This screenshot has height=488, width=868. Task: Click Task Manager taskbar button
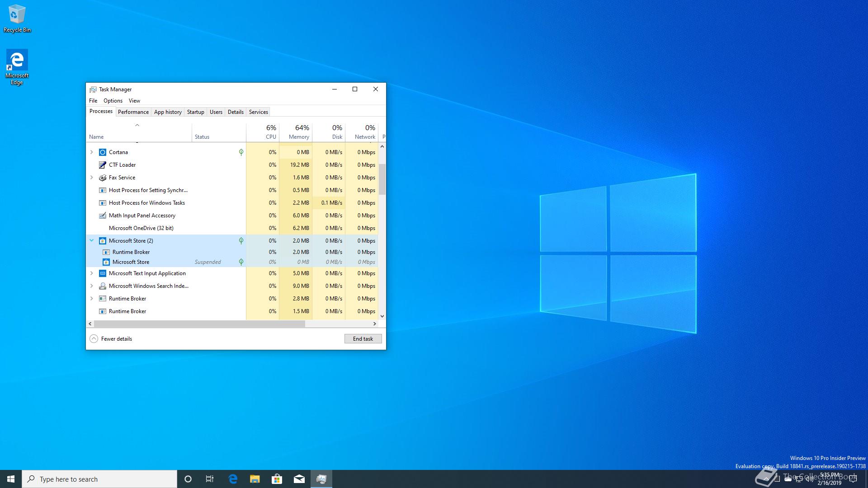point(321,479)
